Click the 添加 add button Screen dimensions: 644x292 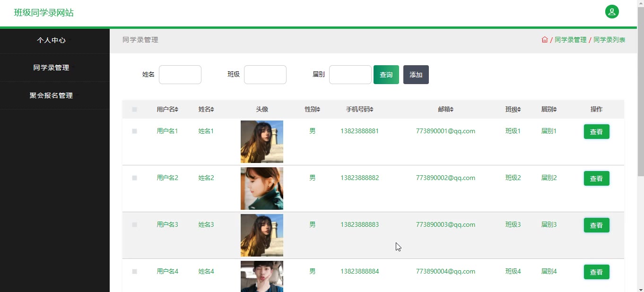(x=416, y=75)
